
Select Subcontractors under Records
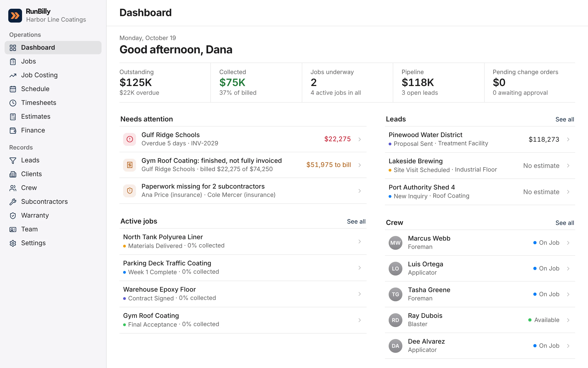[x=53, y=201]
